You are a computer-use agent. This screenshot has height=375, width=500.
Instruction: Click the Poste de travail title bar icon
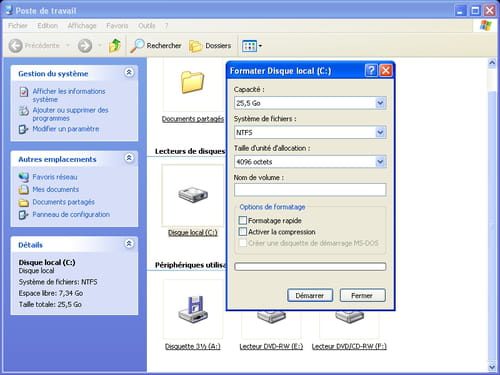9,10
